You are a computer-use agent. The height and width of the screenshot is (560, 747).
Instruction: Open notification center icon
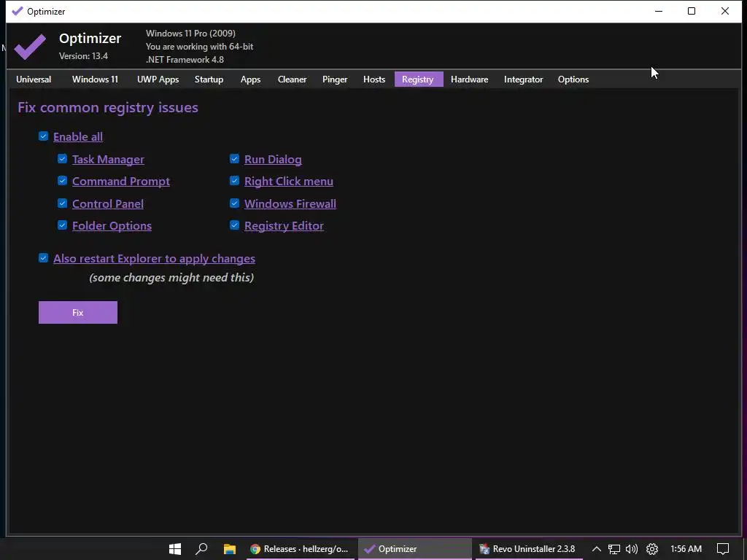pos(723,549)
